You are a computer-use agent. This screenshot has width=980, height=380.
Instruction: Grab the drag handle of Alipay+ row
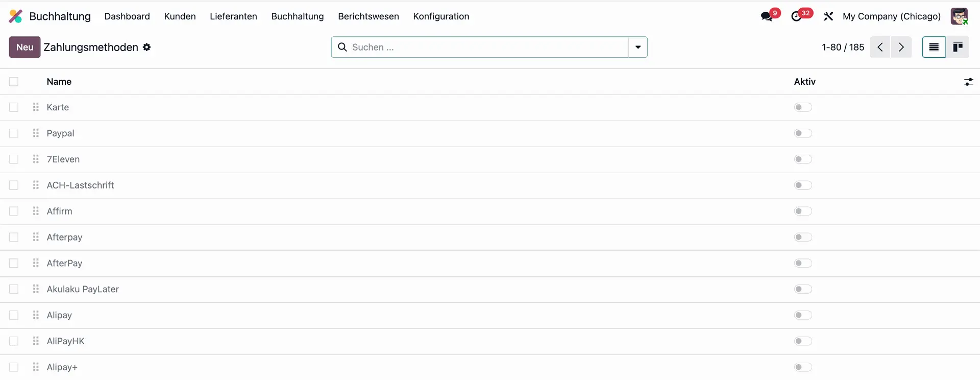tap(36, 367)
